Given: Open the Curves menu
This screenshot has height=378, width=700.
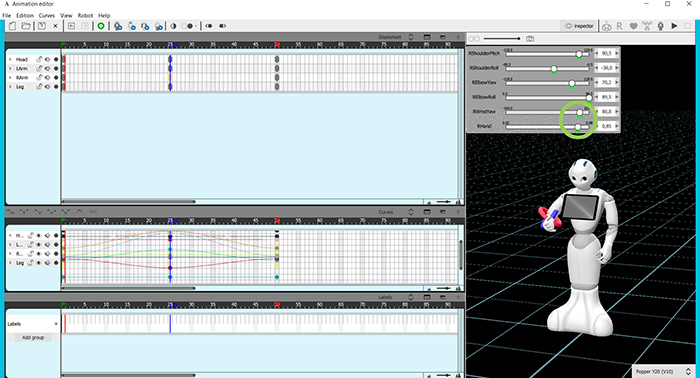Looking at the screenshot, I should pyautogui.click(x=46, y=15).
